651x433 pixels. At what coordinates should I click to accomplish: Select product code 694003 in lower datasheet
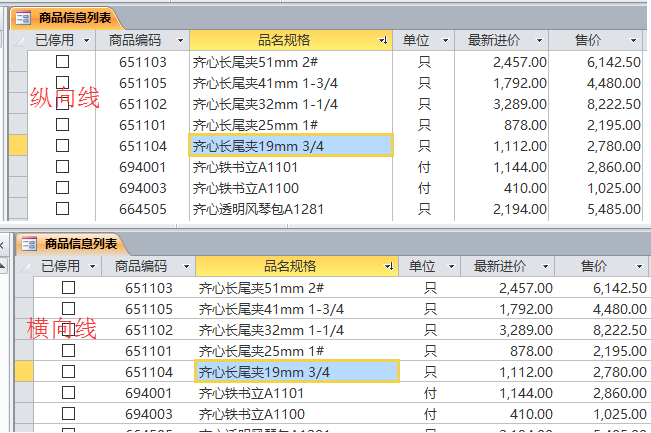point(149,414)
